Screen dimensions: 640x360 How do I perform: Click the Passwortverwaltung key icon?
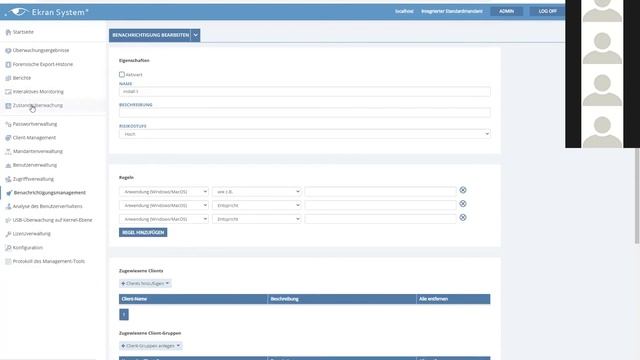[8, 124]
